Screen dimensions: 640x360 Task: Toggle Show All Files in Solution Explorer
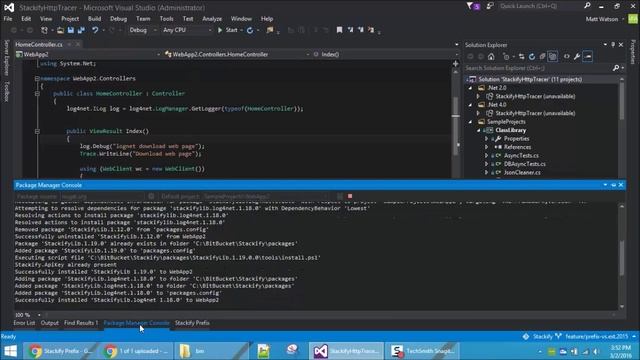click(552, 57)
